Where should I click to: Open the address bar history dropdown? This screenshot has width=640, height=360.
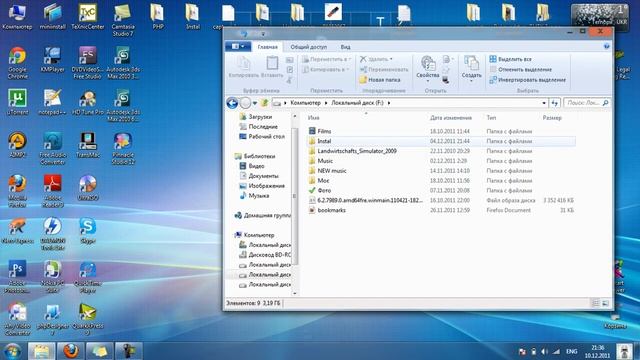click(x=544, y=103)
